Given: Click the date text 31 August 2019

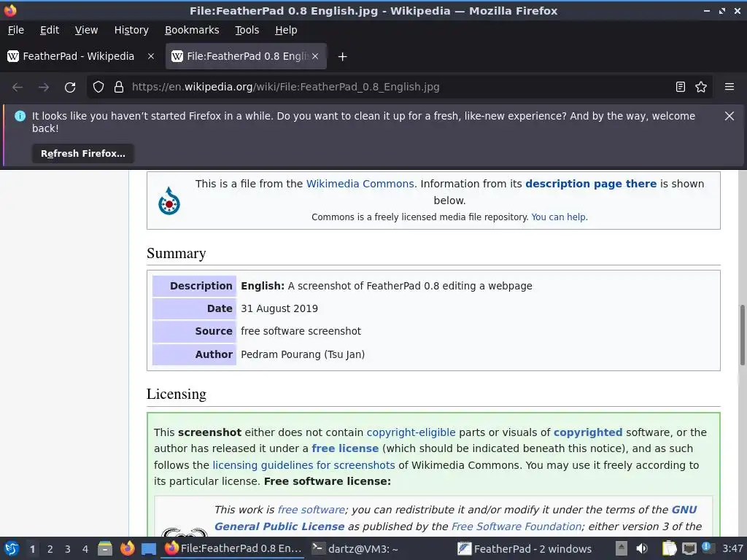Looking at the screenshot, I should click(279, 308).
